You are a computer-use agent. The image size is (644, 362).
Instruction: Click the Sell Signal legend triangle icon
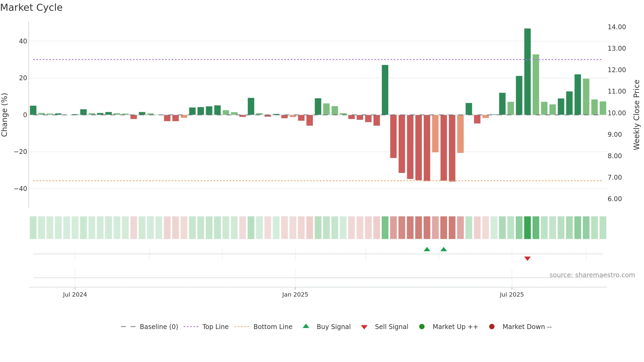pyautogui.click(x=364, y=327)
